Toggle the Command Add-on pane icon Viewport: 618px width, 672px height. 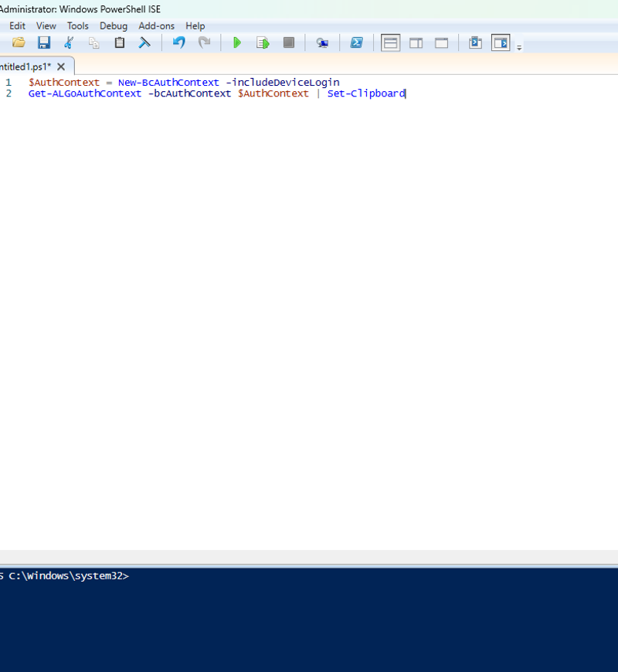(501, 42)
